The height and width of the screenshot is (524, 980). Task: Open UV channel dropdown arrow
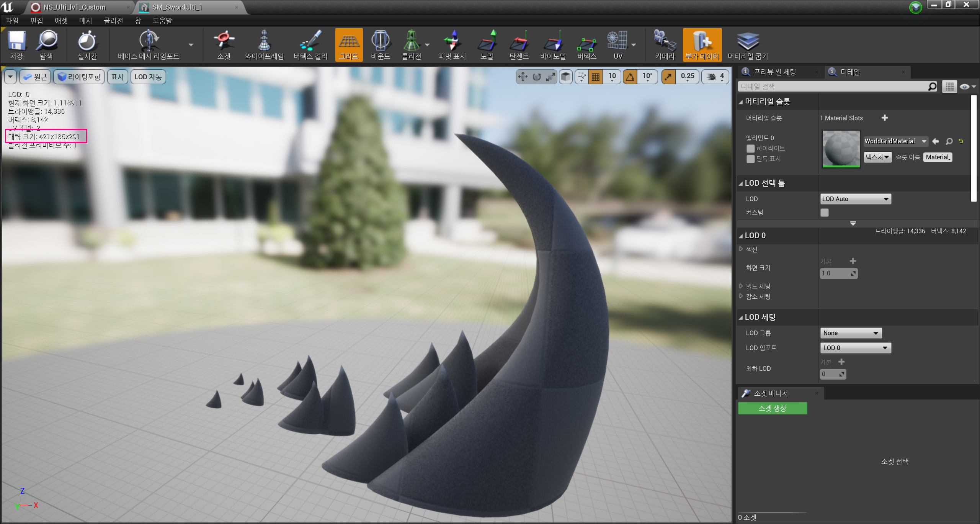pyautogui.click(x=634, y=45)
